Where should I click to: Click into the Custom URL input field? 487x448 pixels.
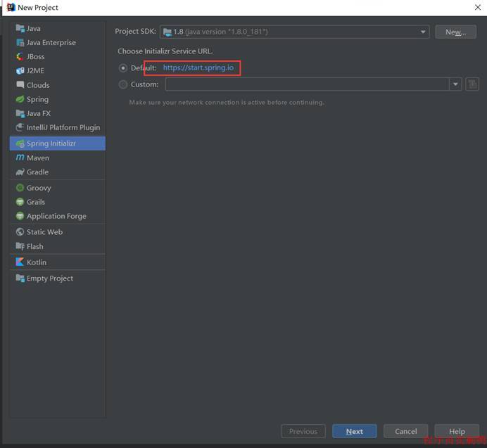308,84
